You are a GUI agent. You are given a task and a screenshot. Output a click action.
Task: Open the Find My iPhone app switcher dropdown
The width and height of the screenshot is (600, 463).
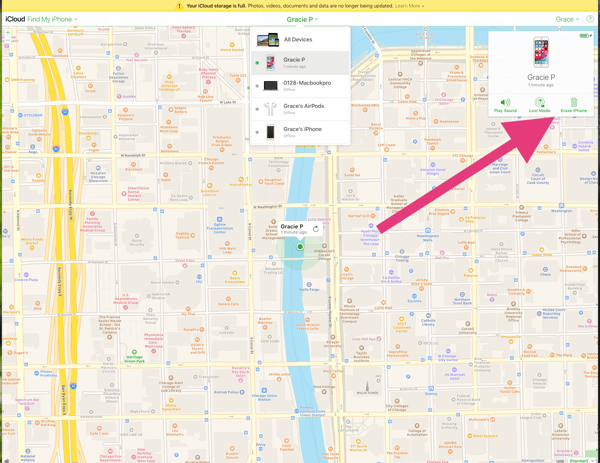pyautogui.click(x=52, y=19)
